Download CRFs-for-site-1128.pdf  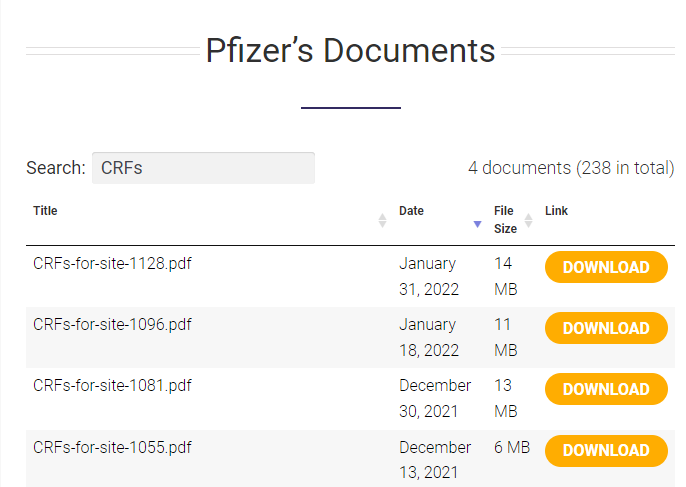[606, 267]
